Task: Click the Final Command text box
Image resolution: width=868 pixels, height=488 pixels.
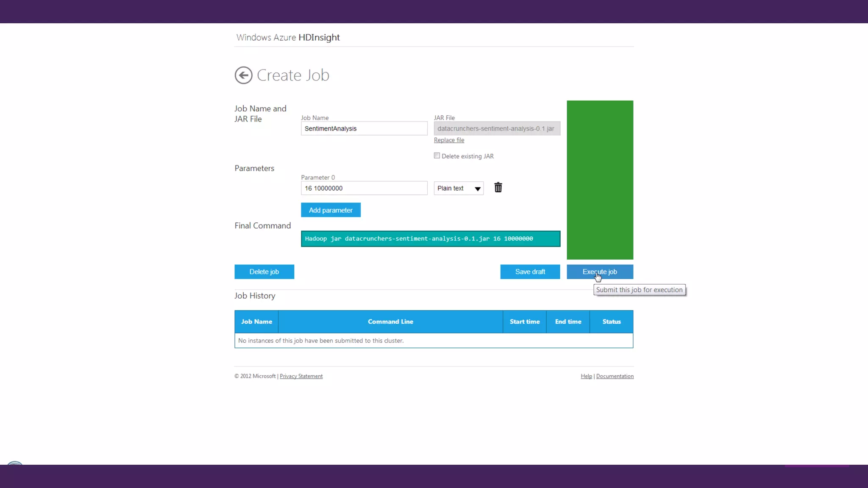Action: (x=430, y=238)
